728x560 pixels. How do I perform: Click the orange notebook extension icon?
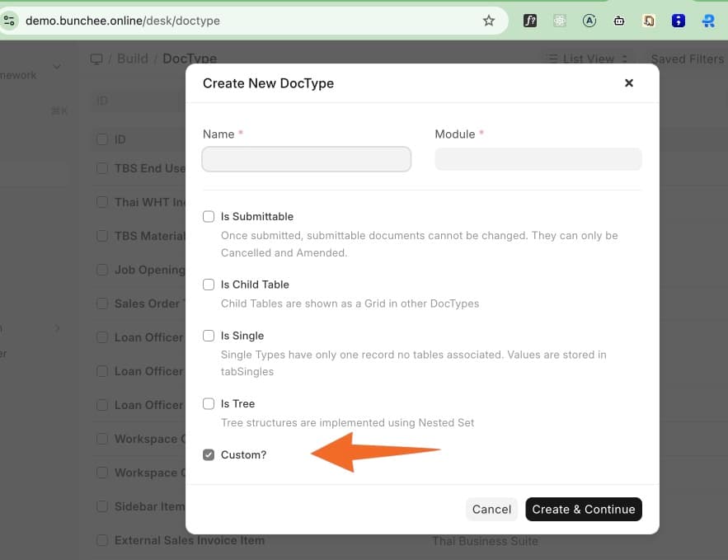(649, 20)
